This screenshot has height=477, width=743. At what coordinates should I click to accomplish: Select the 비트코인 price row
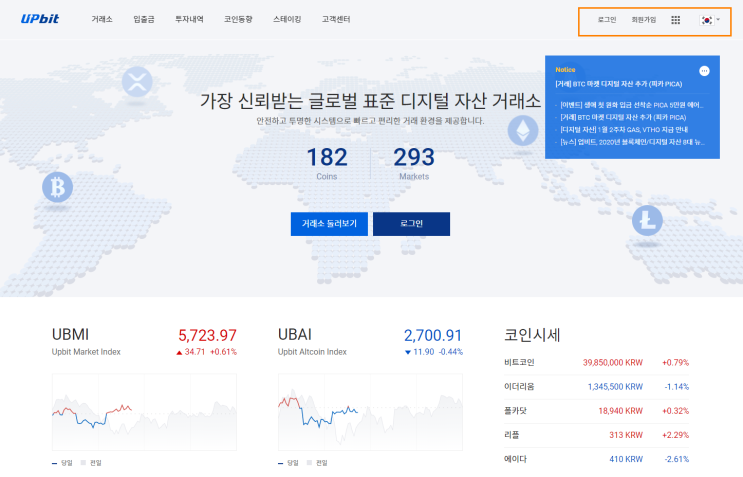click(597, 363)
